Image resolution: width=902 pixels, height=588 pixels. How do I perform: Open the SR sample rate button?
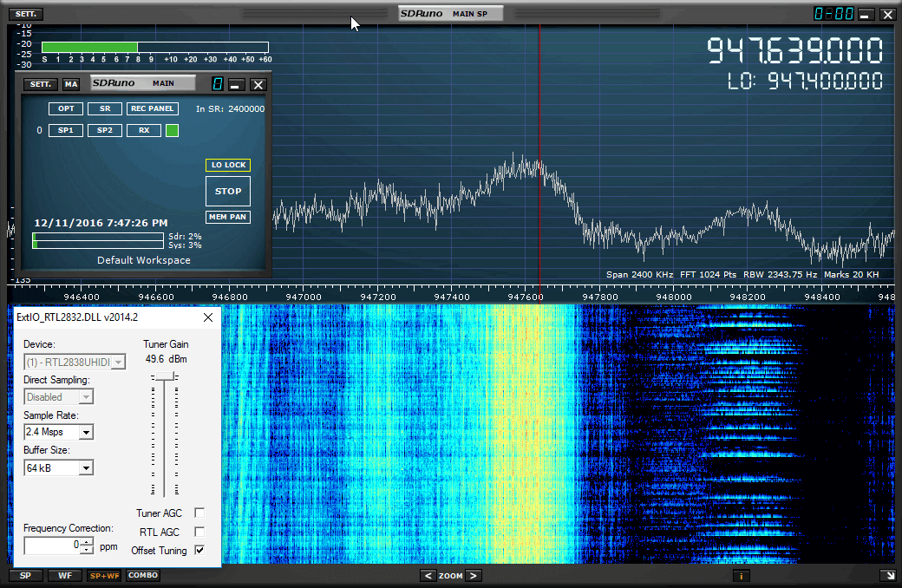[x=105, y=108]
